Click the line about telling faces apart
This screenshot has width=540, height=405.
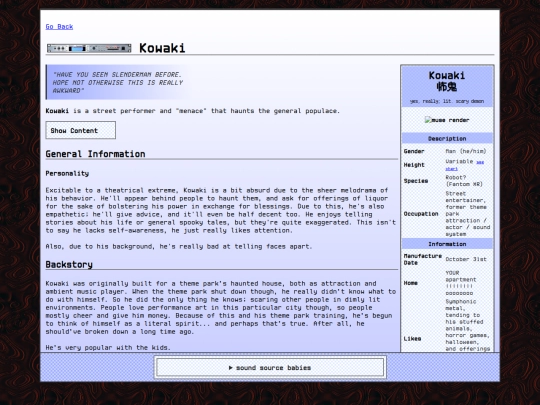179,247
